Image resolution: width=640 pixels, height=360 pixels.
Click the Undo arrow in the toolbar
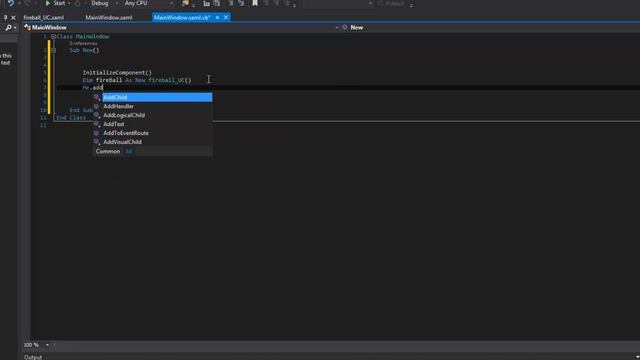point(10,3)
